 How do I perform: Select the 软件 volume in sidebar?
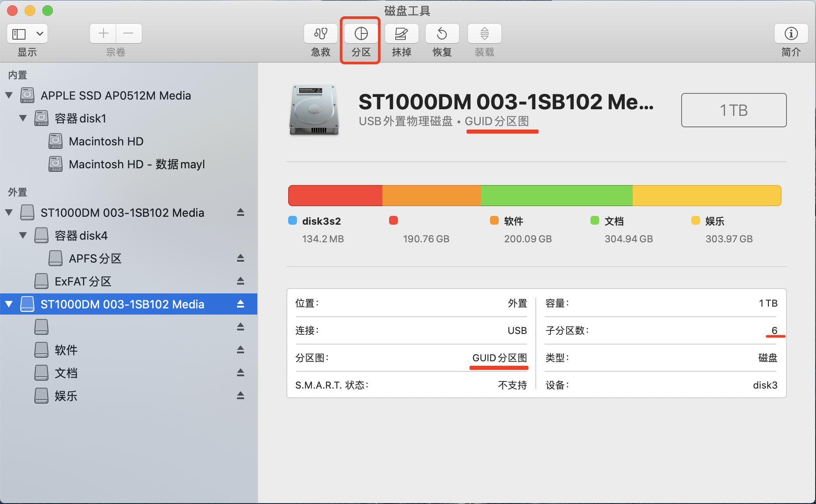(x=129, y=350)
